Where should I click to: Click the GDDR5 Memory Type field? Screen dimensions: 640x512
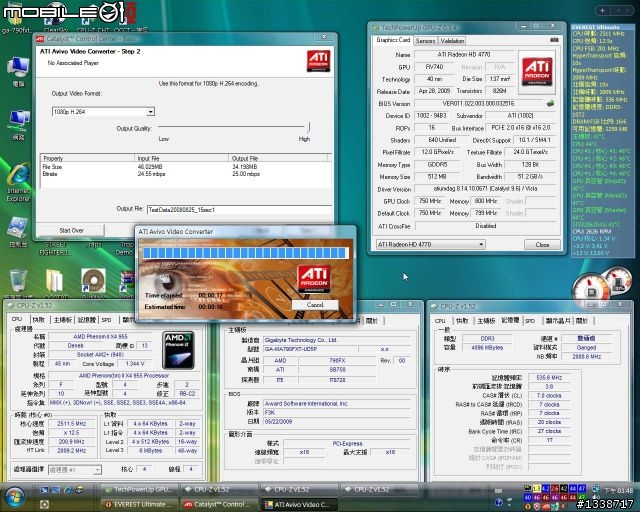point(437,164)
